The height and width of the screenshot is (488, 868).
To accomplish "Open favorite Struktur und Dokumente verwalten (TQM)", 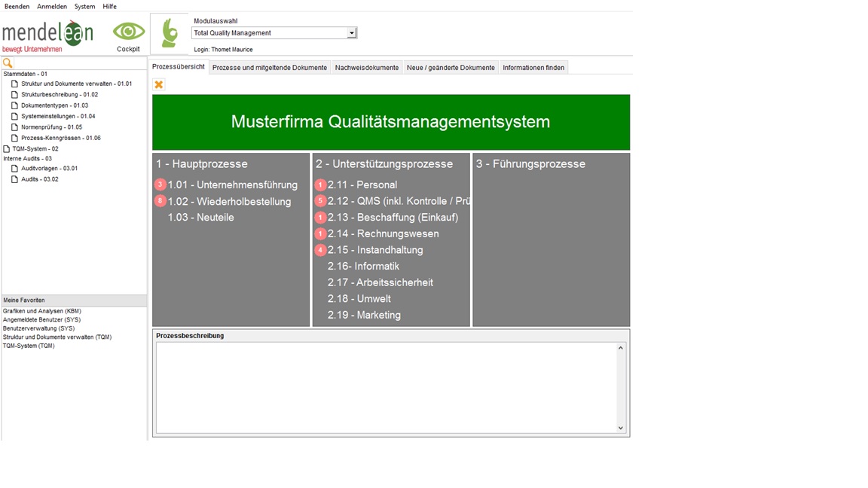I will pyautogui.click(x=57, y=337).
